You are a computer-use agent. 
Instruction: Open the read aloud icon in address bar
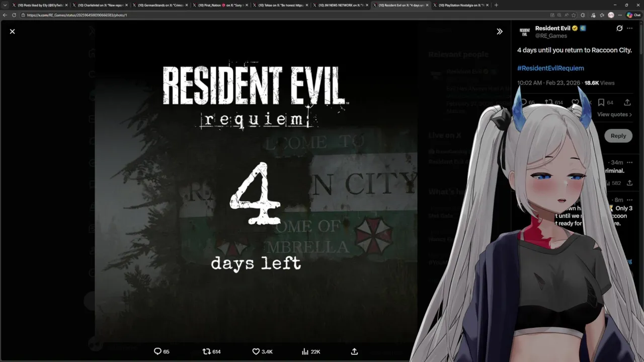click(x=566, y=15)
